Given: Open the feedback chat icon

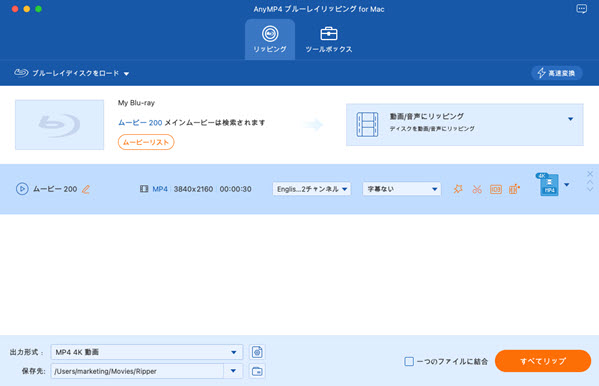Looking at the screenshot, I should [x=581, y=9].
